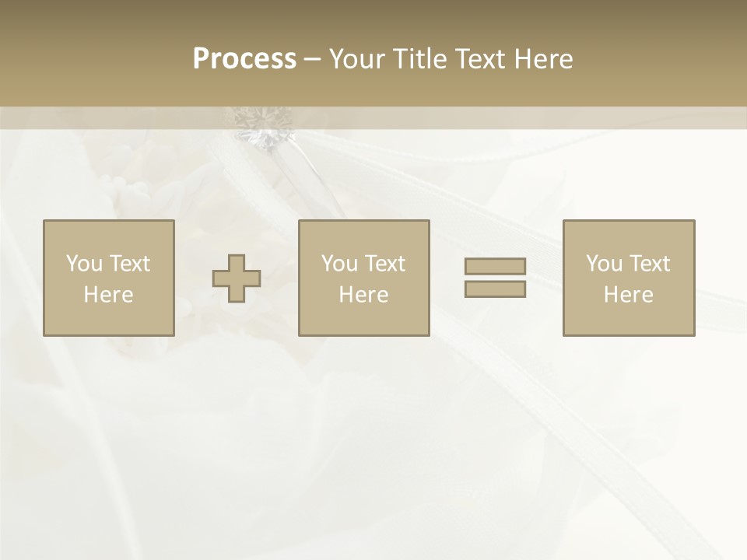The width and height of the screenshot is (747, 560).
Task: Click the plus sign shape
Action: [237, 278]
